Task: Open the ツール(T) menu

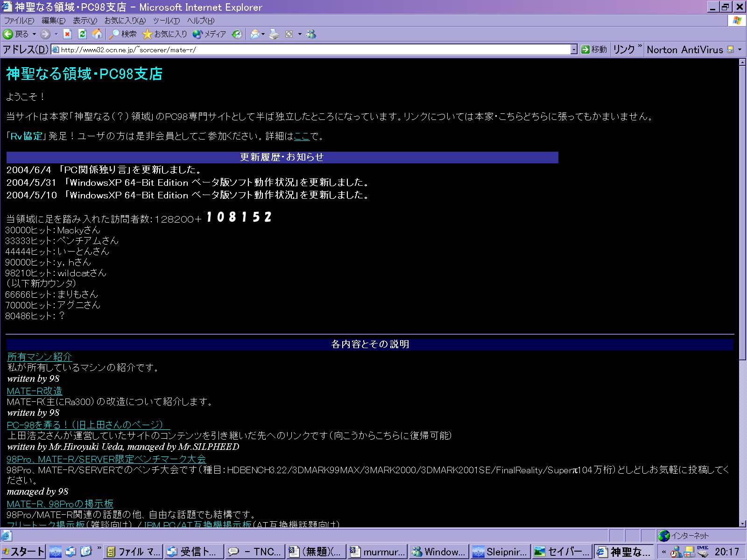Action: 166,21
